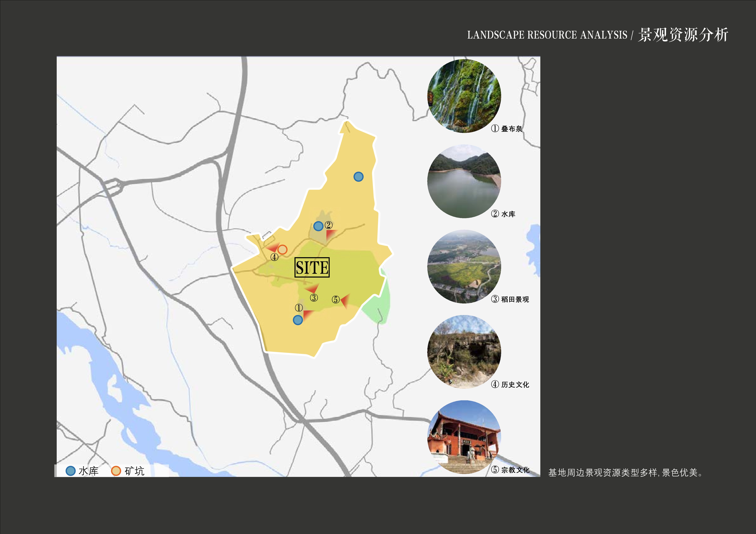Viewport: 756px width, 534px height.
Task: Open the waterfall photo 叠布泉
Action: tap(464, 96)
